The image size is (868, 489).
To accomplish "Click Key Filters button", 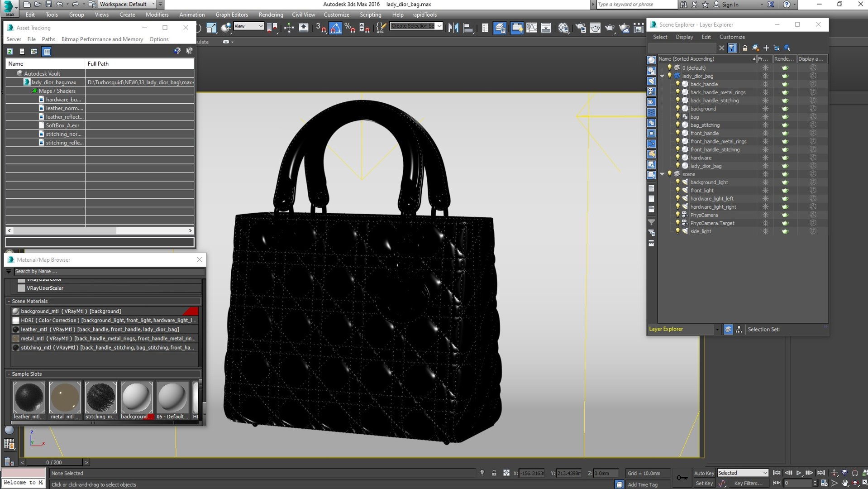I will point(748,484).
